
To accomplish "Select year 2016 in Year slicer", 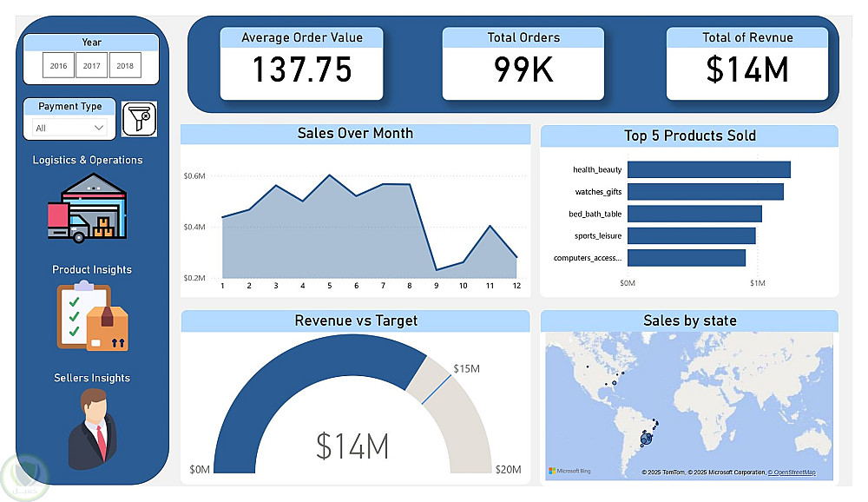I will [58, 65].
